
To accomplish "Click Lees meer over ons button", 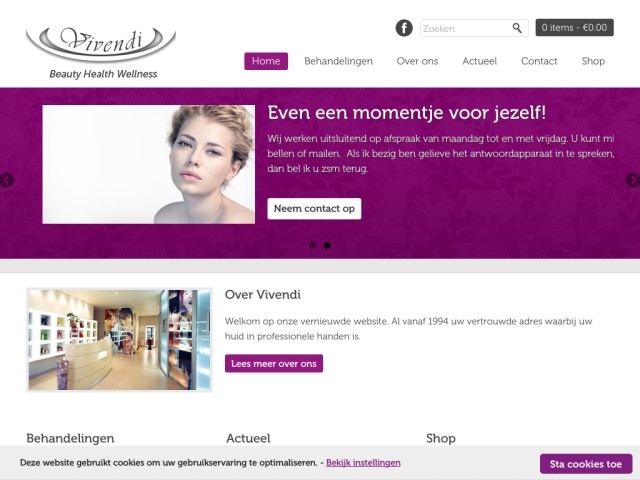I will [x=274, y=363].
